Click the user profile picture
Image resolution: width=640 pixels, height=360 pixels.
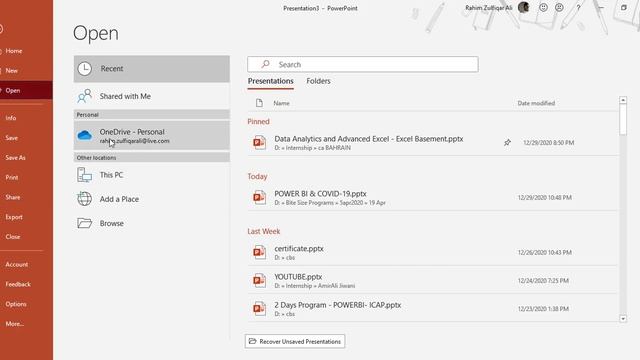click(x=524, y=7)
